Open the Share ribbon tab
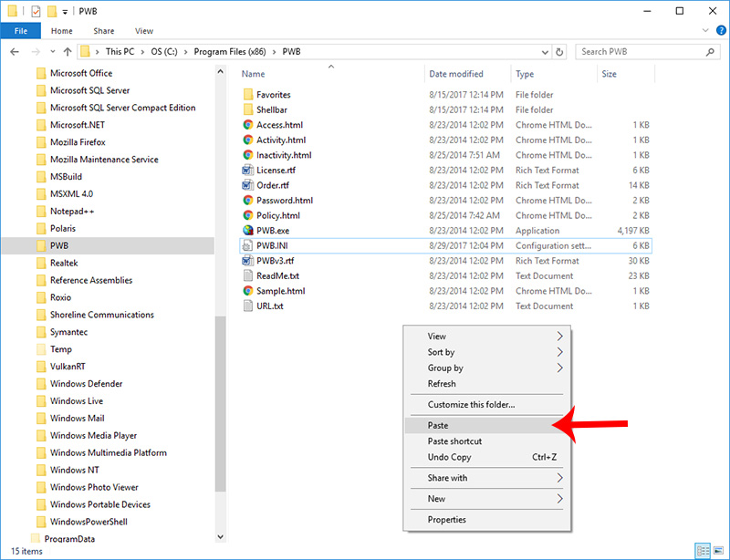 104,31
